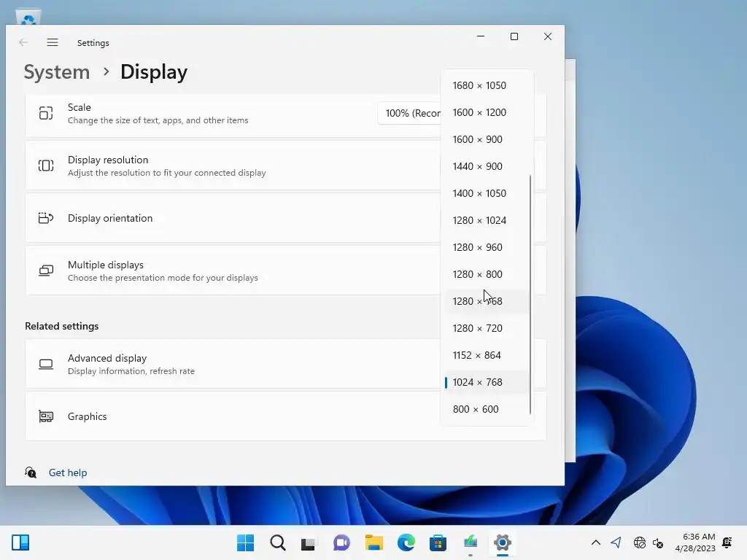Launch Chat from the taskbar
747x560 pixels.
click(341, 542)
